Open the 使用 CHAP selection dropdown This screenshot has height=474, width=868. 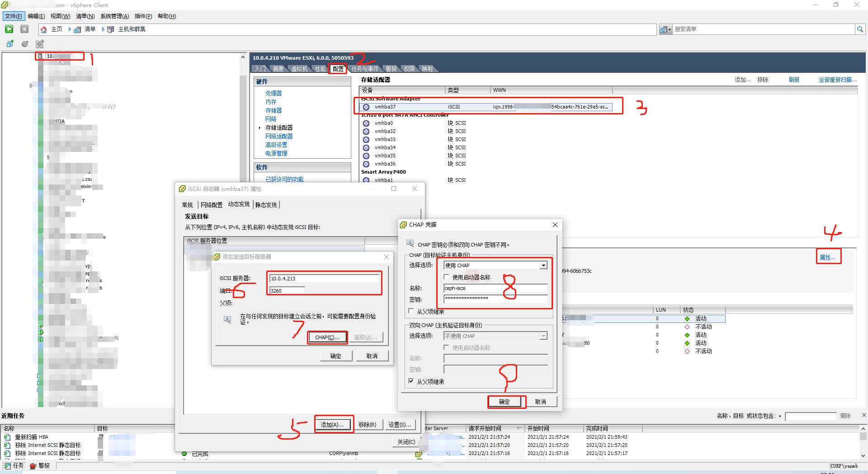tap(543, 265)
